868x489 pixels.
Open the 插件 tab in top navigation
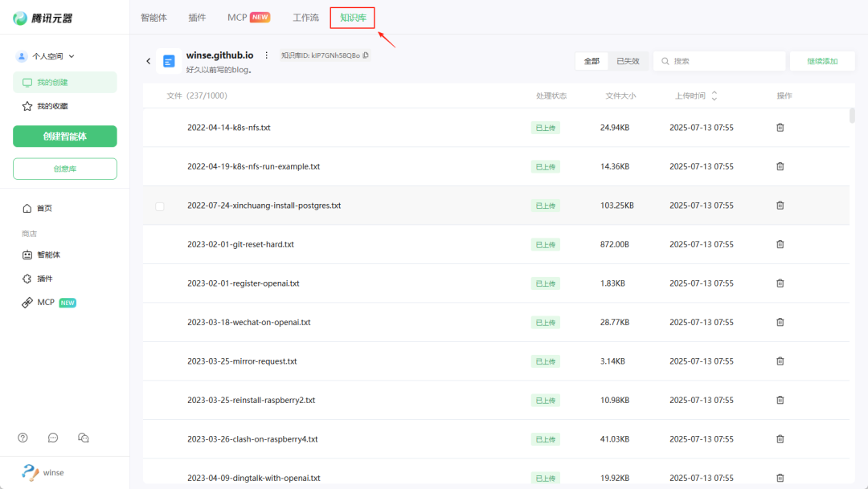[197, 17]
